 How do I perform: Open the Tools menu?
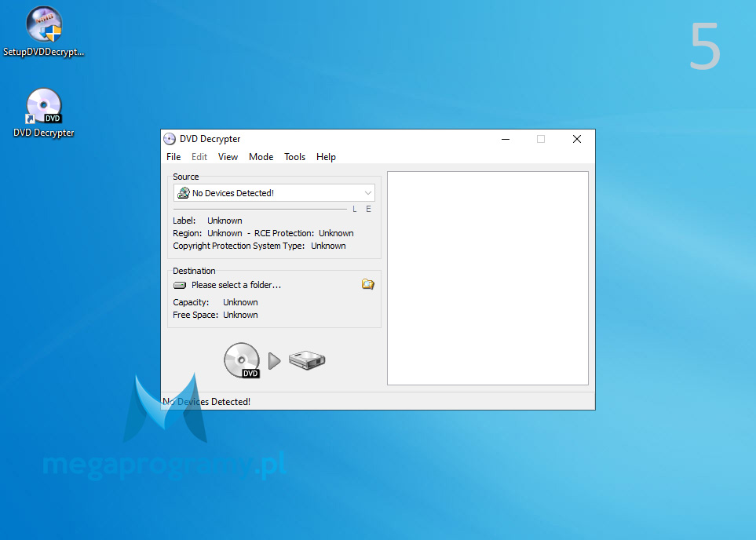[x=294, y=157]
